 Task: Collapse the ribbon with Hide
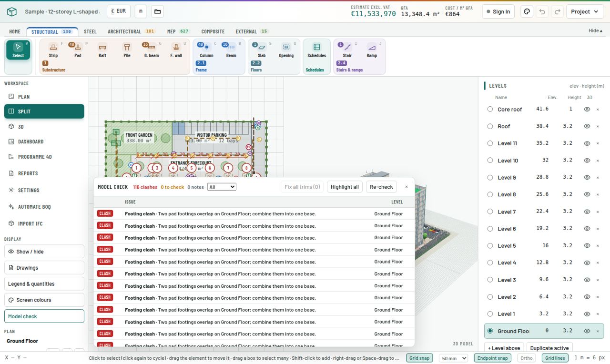pos(595,30)
